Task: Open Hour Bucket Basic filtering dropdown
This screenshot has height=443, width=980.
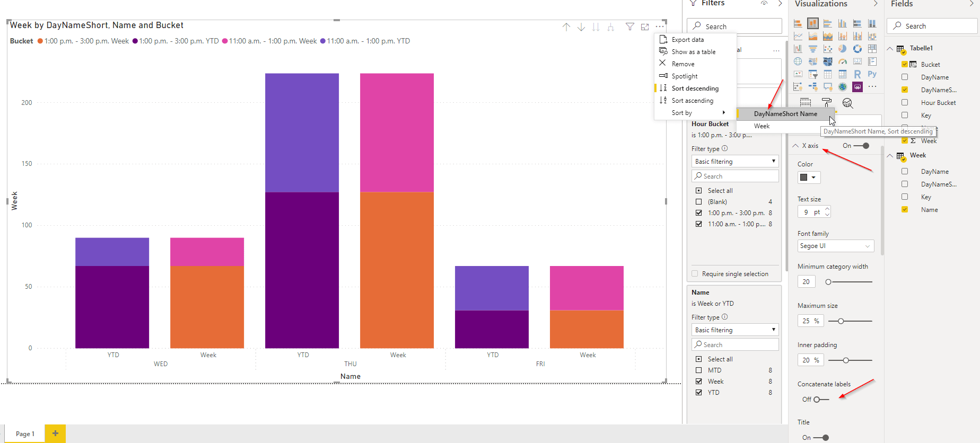Action: point(735,161)
